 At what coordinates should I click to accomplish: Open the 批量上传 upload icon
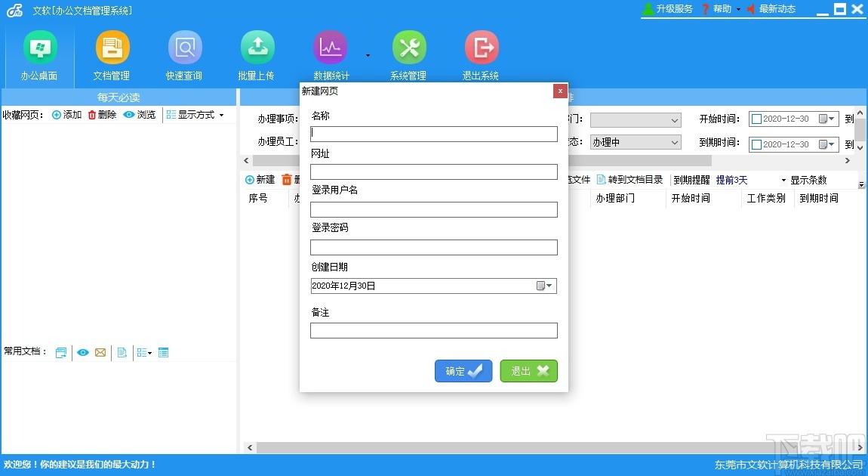coord(257,48)
